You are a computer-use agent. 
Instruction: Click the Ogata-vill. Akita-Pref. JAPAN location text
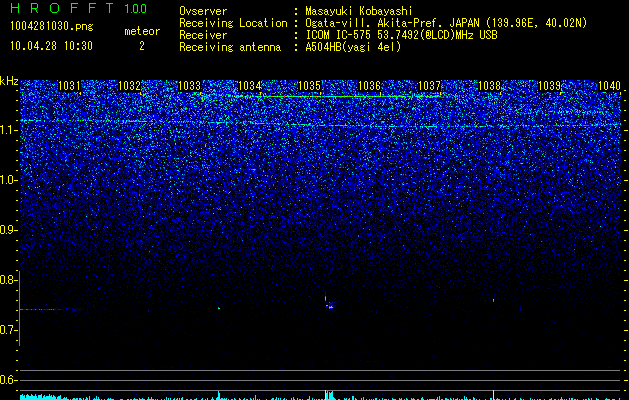[x=446, y=23]
